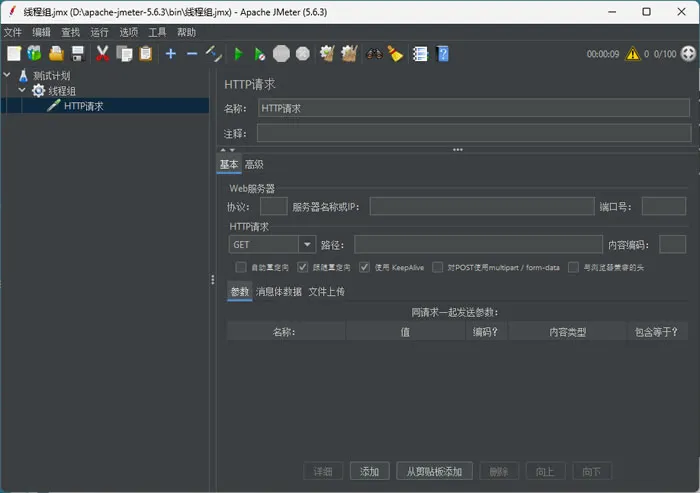Screen dimensions: 700x493
Task: Start the test with green play icon
Action: pos(238,54)
